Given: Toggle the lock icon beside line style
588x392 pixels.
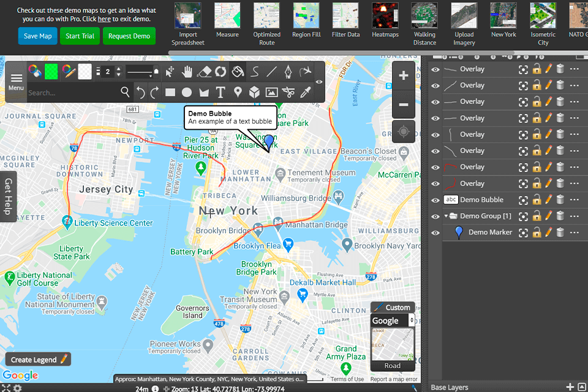Looking at the screenshot, I should point(156,71).
